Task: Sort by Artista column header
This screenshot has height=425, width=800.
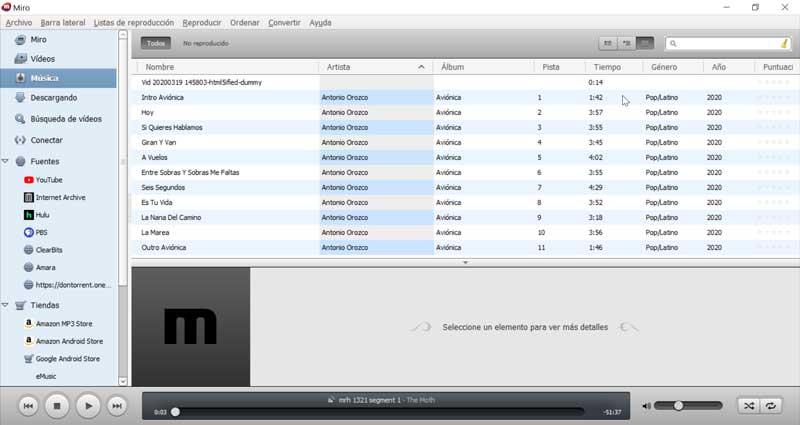Action: [x=376, y=67]
